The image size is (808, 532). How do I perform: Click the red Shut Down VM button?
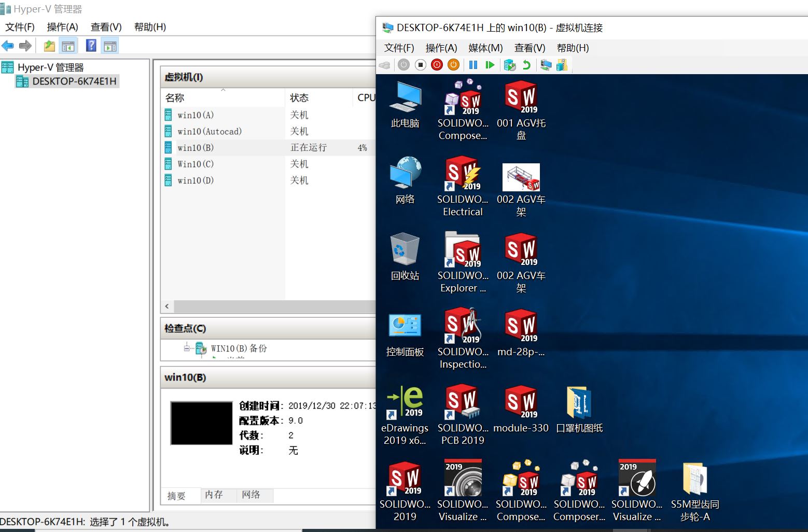pyautogui.click(x=437, y=65)
